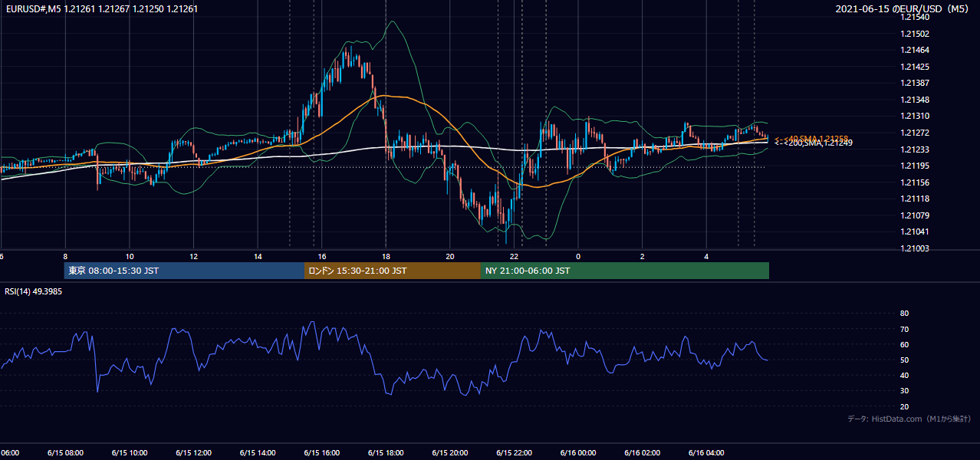Click hour marker 20 under the price chart
This screenshot has height=460, width=980.
pyautogui.click(x=450, y=257)
